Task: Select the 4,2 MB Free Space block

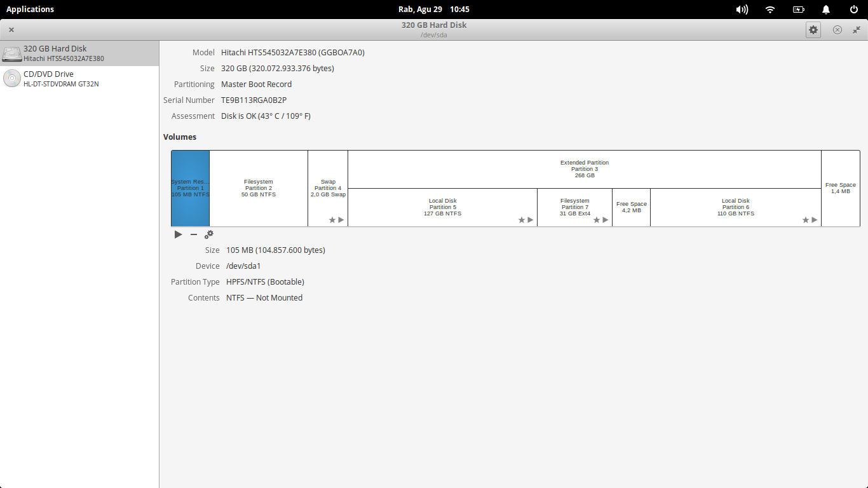Action: tap(632, 207)
